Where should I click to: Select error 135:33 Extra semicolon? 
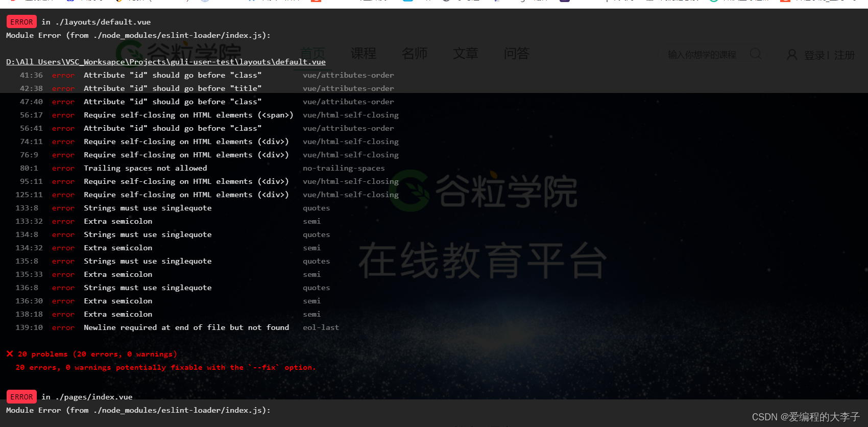pos(168,274)
